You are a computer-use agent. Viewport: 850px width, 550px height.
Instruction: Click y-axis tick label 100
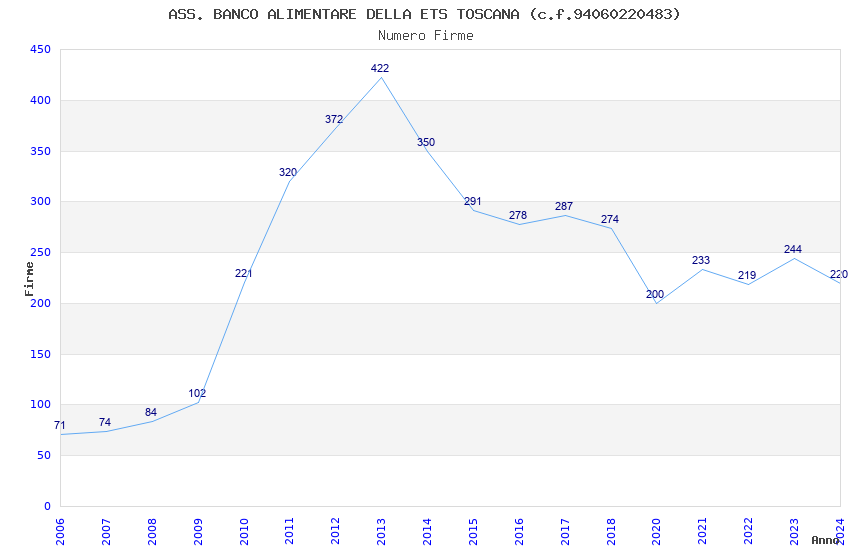[40, 405]
